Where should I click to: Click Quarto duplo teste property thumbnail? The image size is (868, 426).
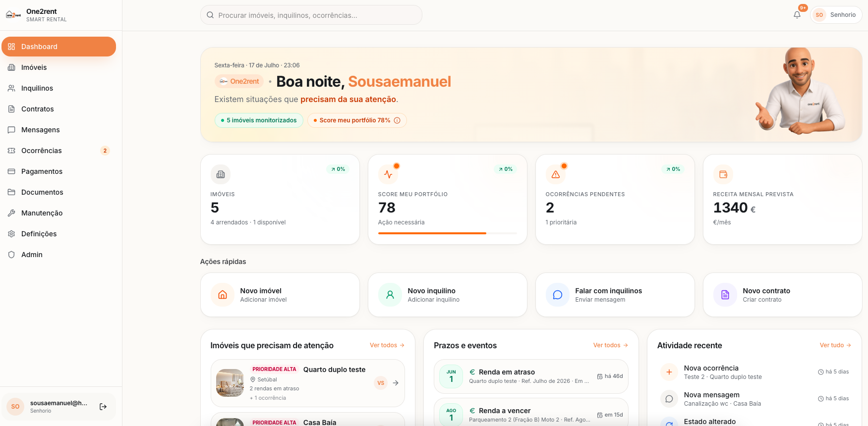[x=230, y=383]
